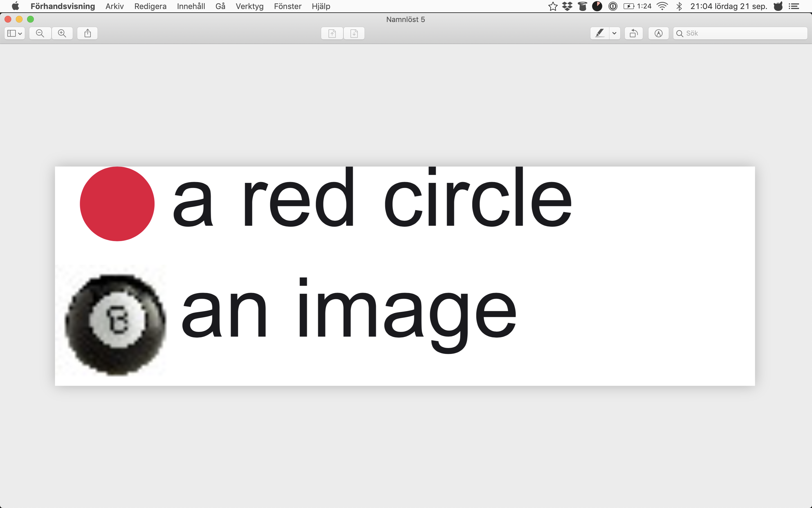Image resolution: width=812 pixels, height=508 pixels.
Task: Open the Share toolbar button
Action: [88, 33]
